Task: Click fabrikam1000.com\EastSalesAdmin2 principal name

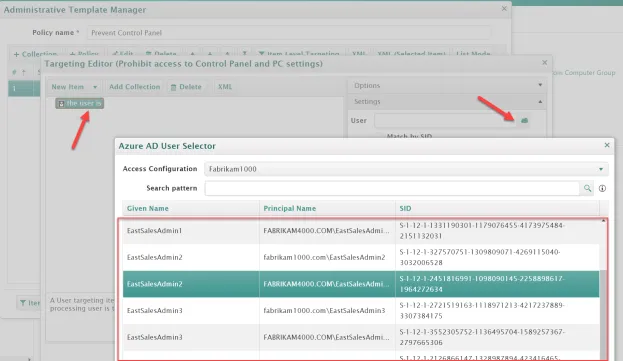Action: click(x=324, y=257)
